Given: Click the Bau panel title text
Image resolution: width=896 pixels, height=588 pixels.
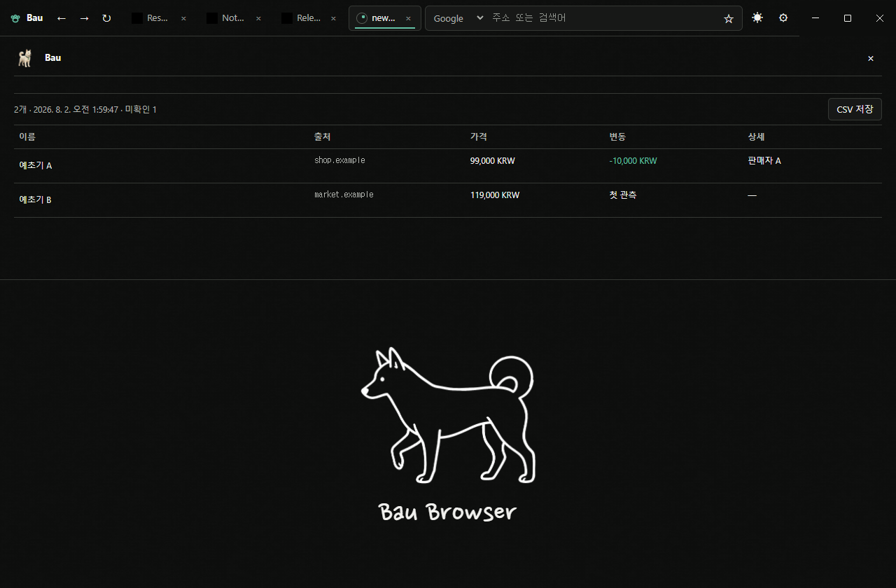Looking at the screenshot, I should (52, 58).
